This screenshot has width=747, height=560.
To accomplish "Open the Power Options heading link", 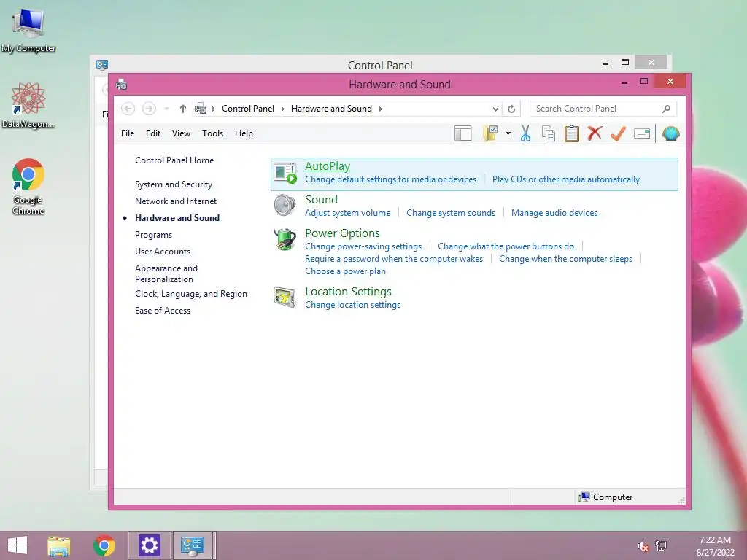I will [342, 233].
